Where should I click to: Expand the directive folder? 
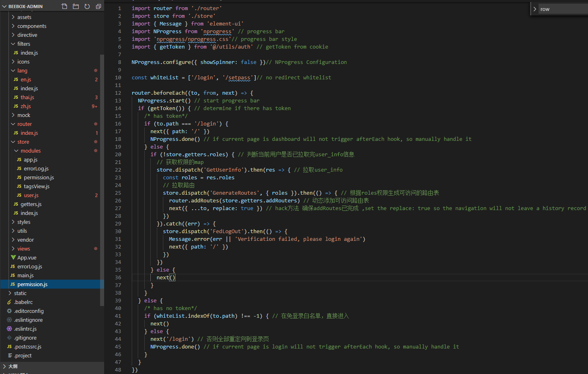(13, 35)
